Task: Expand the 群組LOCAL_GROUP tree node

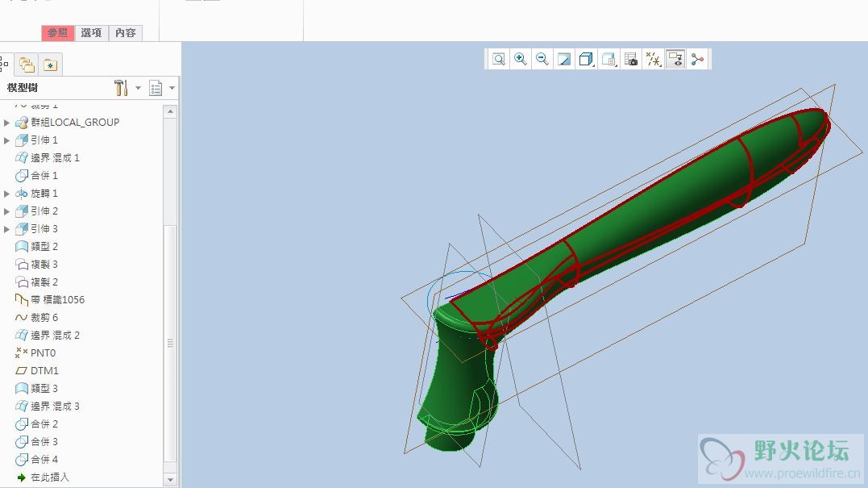Action: pyautogui.click(x=7, y=123)
